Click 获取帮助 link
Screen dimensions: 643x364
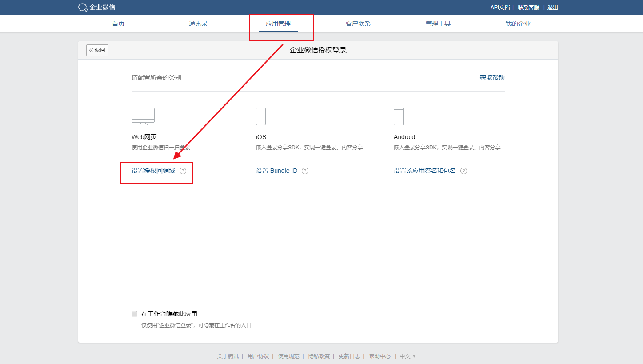[x=492, y=78]
